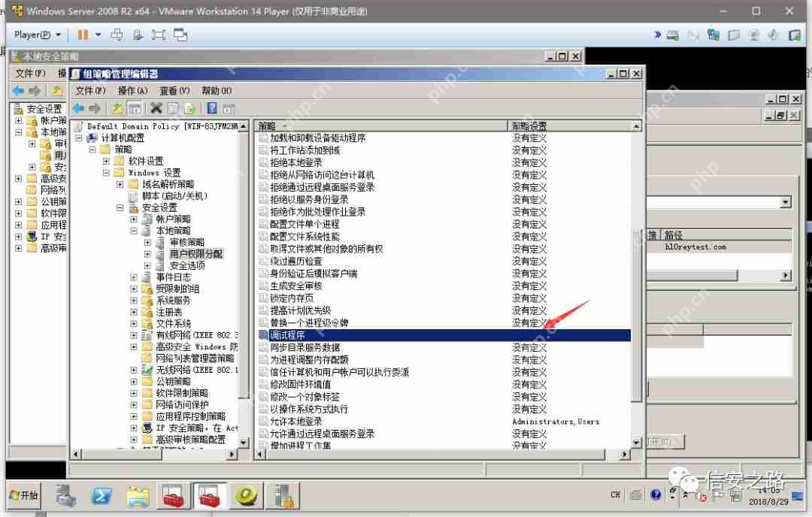Select 受限制的组 tree node
The image size is (812, 517).
(x=177, y=289)
